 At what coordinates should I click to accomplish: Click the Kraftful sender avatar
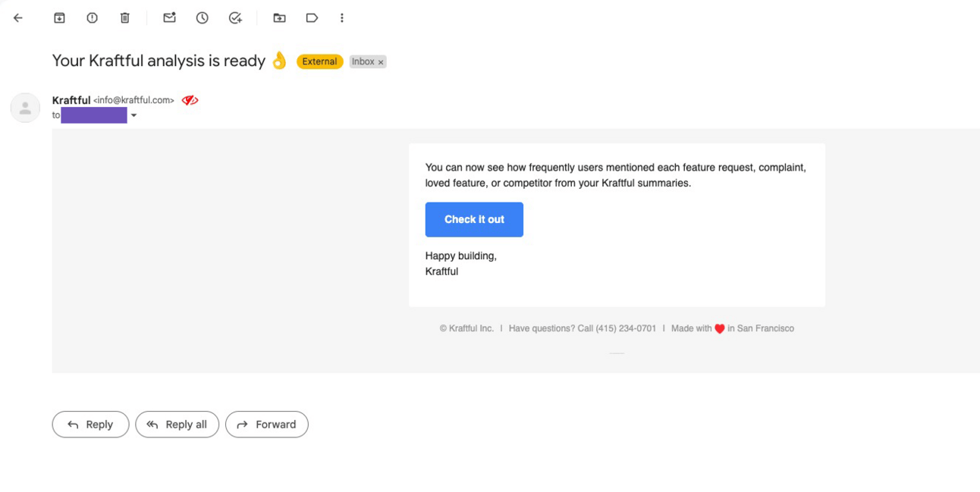25,108
